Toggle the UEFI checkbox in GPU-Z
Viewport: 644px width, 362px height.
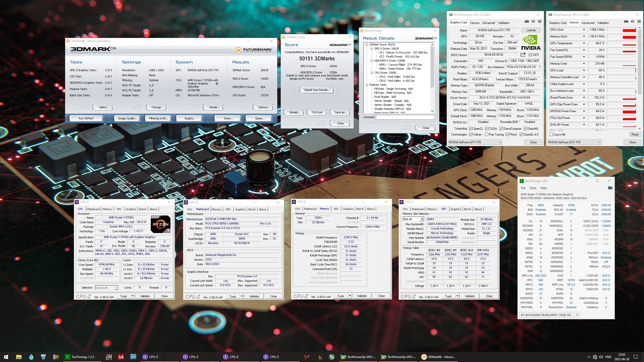pos(530,55)
